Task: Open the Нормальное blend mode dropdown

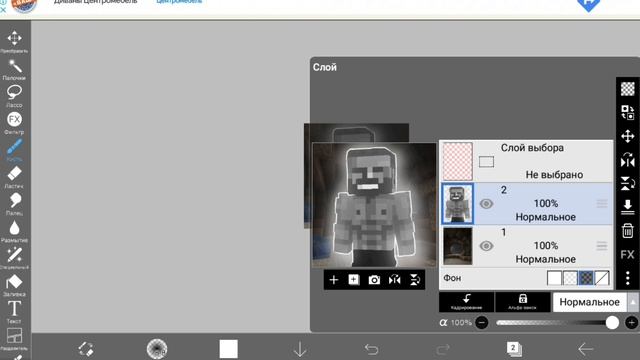Action: [x=589, y=302]
